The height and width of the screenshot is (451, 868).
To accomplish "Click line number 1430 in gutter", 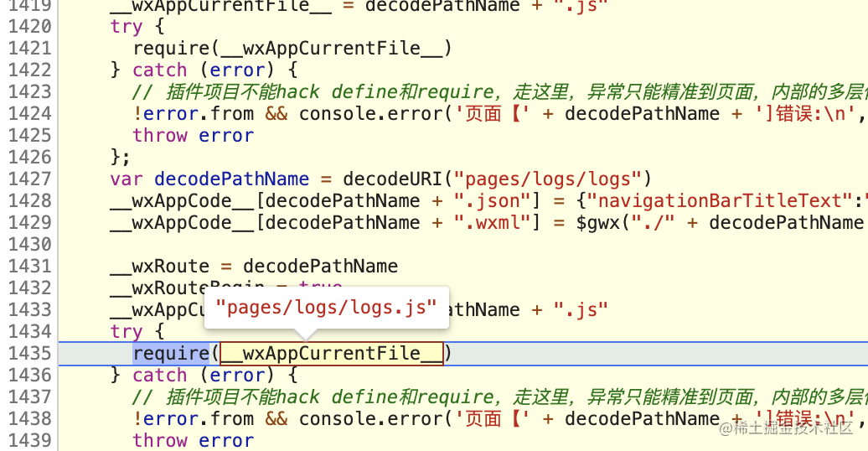I will 29,244.
